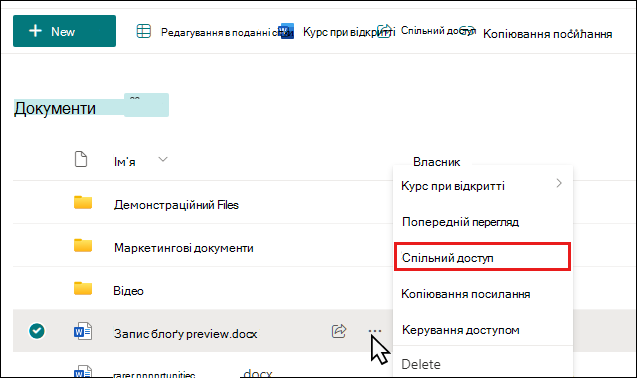The image size is (637, 378).
Task: Expand the Курс при відкритті submenu arrow
Action: click(559, 183)
